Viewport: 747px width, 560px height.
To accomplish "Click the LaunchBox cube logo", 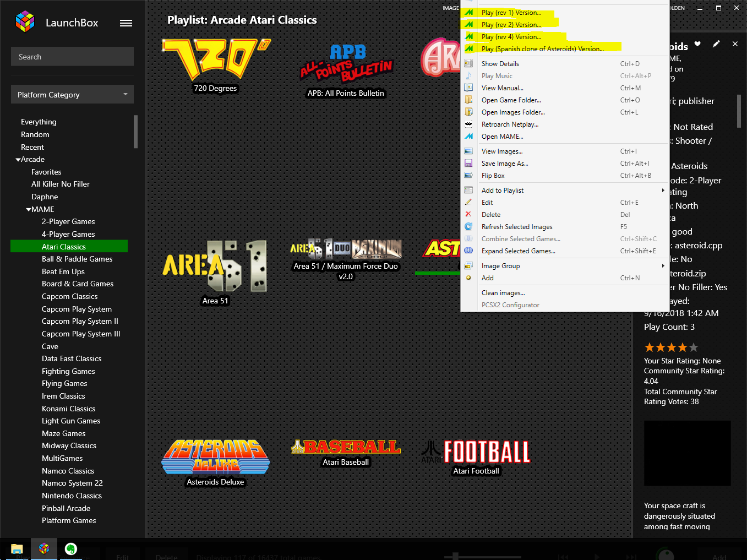I will point(25,21).
